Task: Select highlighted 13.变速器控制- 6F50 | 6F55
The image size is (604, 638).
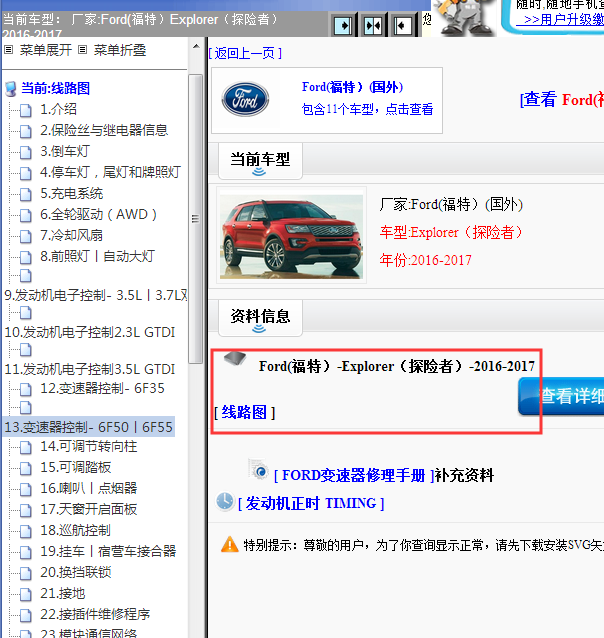Action: pyautogui.click(x=88, y=427)
